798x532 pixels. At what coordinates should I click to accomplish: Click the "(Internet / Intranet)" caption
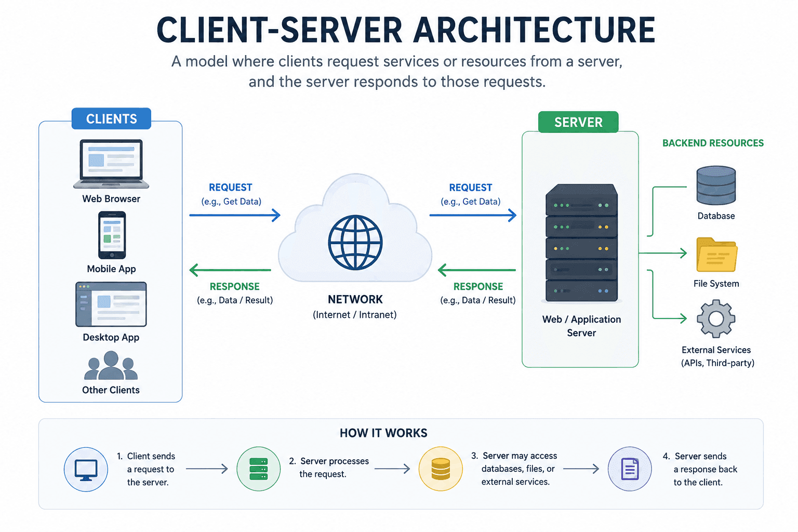355,314
